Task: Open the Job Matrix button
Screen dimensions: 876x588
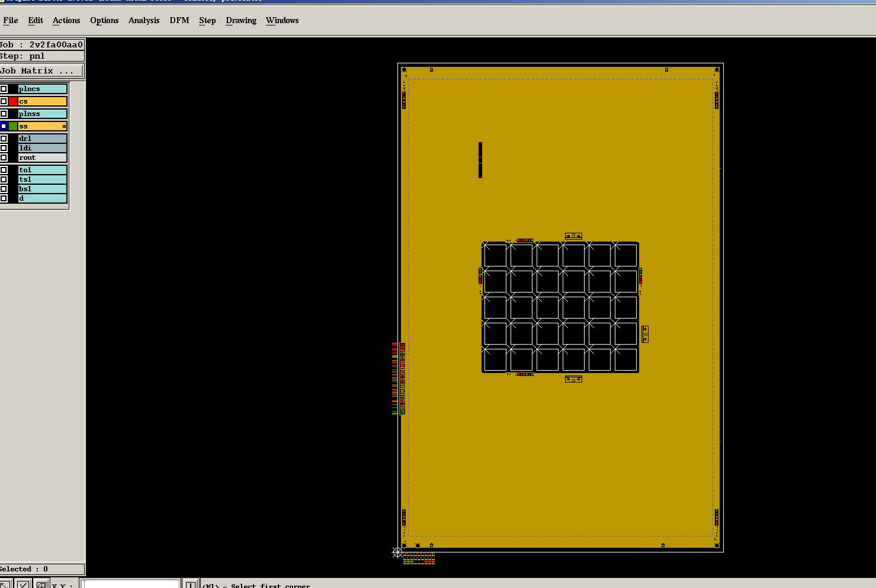Action: (x=41, y=70)
